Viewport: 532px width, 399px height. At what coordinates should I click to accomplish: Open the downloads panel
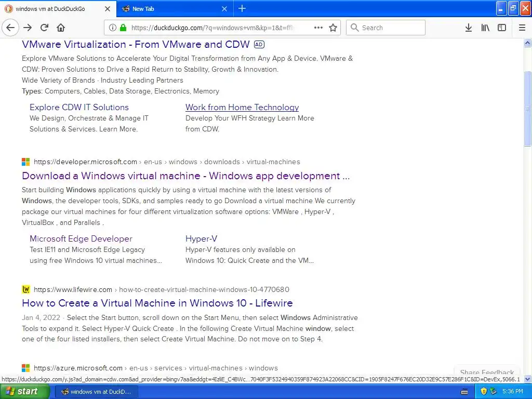coord(469,28)
